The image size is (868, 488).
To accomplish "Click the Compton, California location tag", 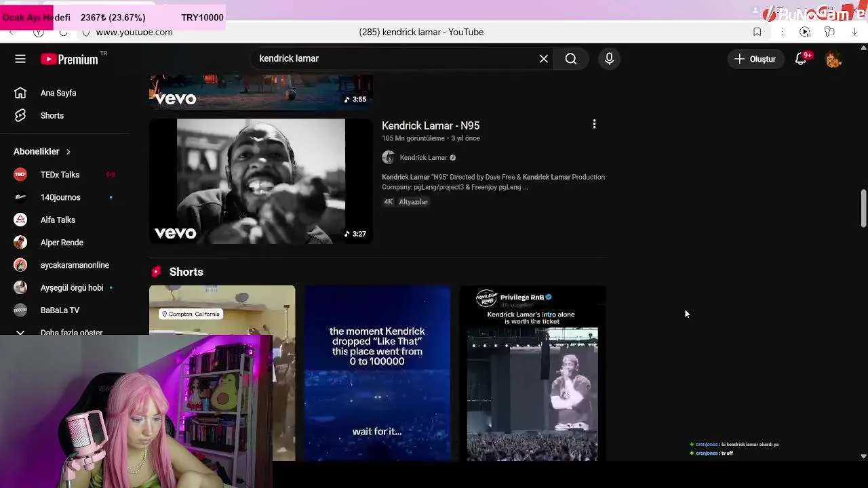I will coord(191,314).
